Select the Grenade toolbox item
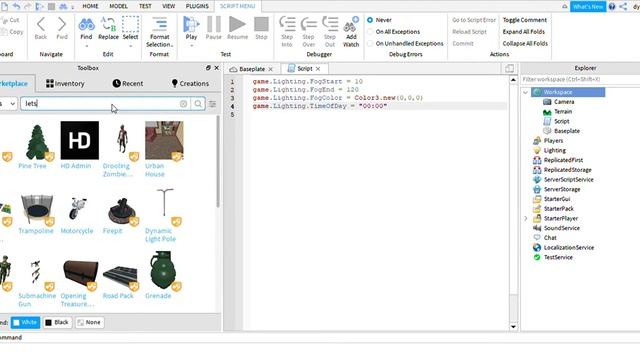Screen dimensions: 640x360 [163, 275]
